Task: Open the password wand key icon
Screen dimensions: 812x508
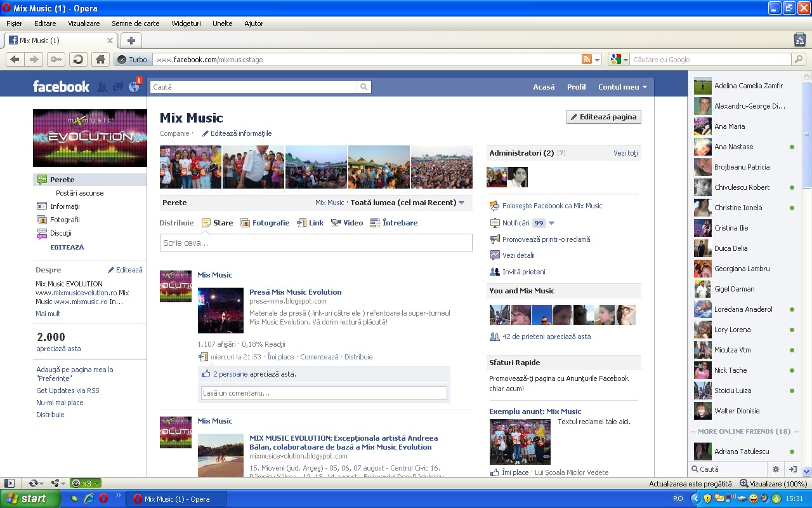Action: pos(56,59)
